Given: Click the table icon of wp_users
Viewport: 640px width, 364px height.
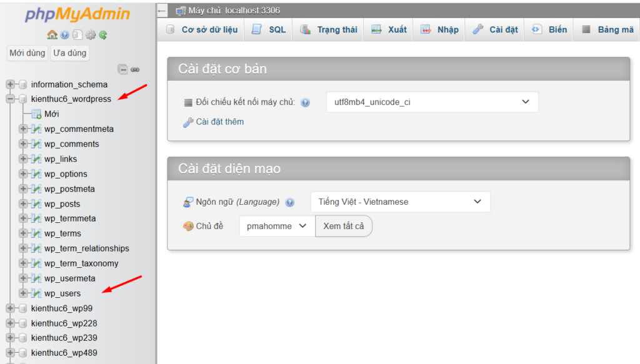Looking at the screenshot, I should (36, 293).
